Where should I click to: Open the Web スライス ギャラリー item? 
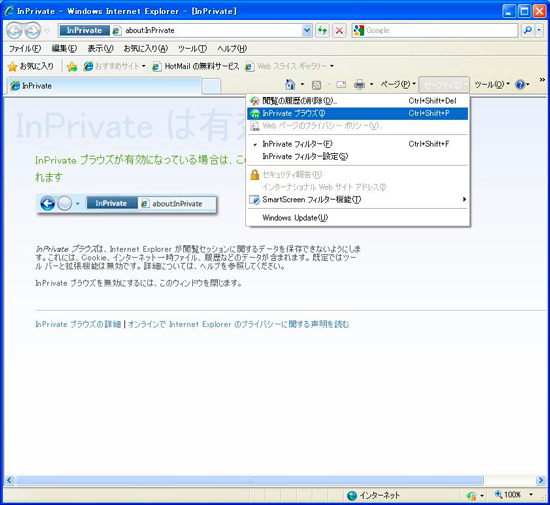289,66
